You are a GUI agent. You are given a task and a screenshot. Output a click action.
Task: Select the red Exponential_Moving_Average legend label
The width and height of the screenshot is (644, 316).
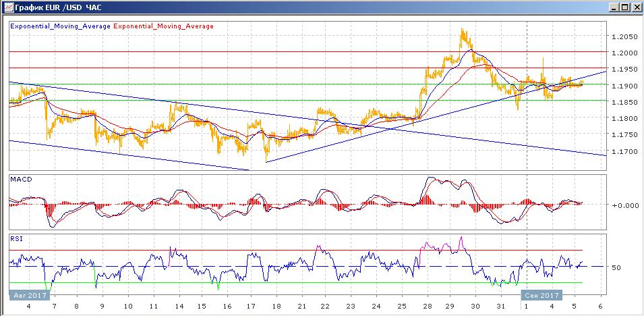pos(163,26)
